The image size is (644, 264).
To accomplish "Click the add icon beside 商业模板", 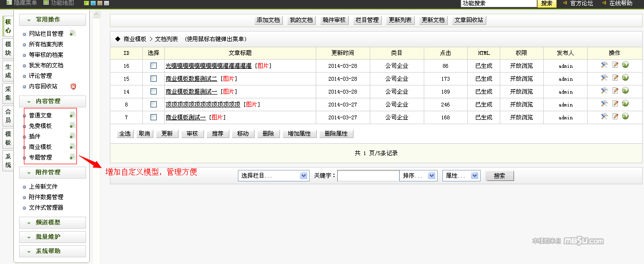I will pos(72,147).
